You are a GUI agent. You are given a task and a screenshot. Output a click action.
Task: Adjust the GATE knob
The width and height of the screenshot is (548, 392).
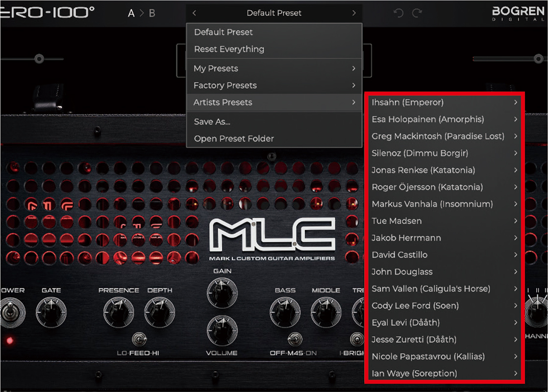click(51, 312)
